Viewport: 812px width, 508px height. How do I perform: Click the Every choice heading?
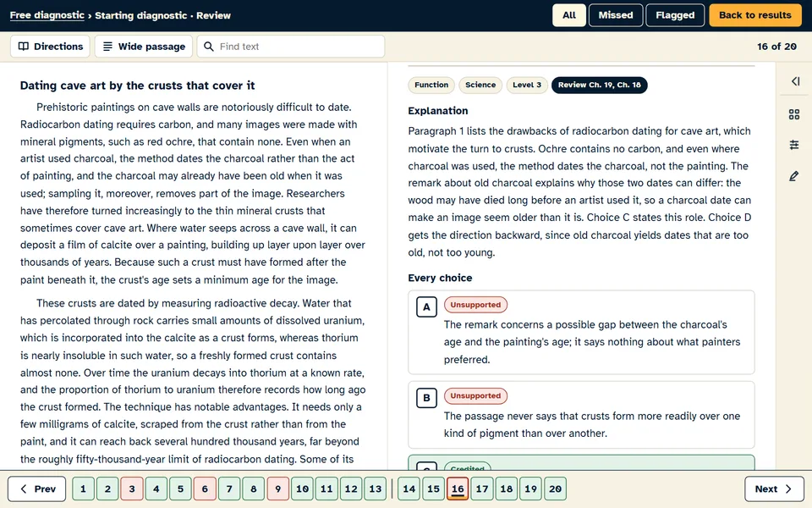440,278
